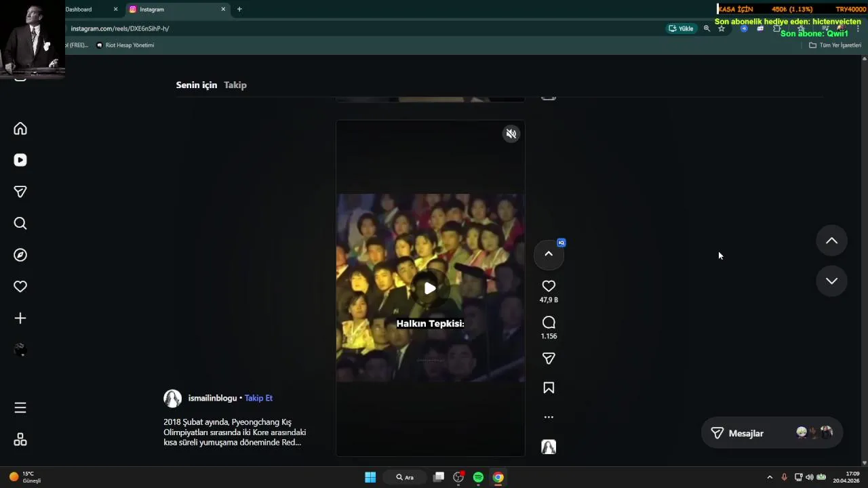Go to Instagram Home in sidebar

20,129
